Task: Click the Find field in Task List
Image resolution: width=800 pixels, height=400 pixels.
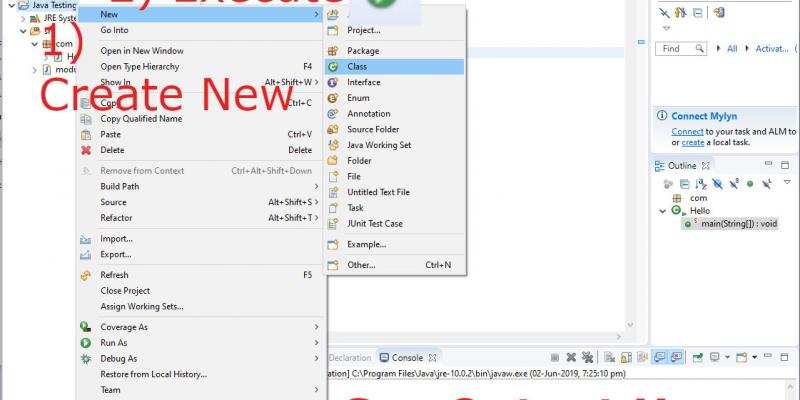Action: (x=680, y=48)
